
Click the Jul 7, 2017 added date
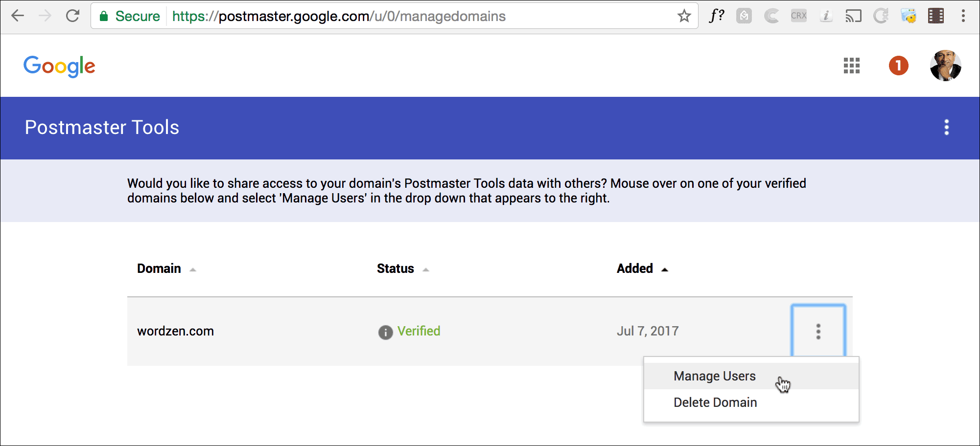(648, 331)
